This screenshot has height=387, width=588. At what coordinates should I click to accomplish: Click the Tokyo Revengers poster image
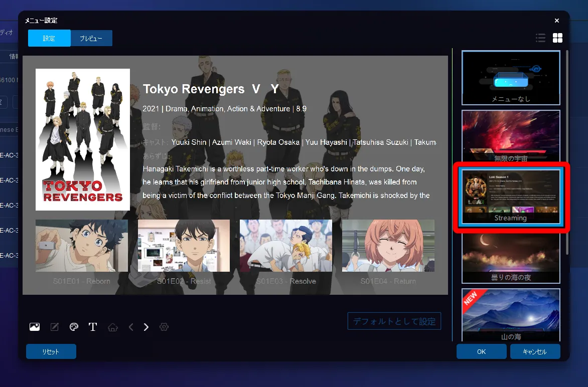(83, 139)
